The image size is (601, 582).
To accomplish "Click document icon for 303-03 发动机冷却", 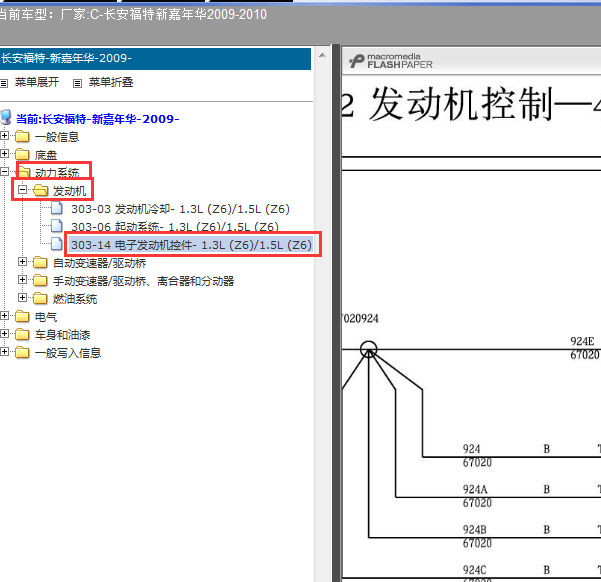I will (57, 208).
